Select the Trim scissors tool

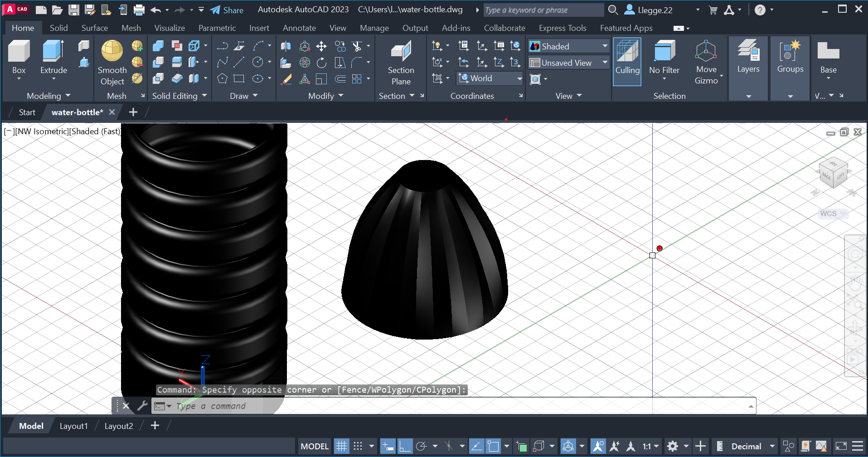pyautogui.click(x=357, y=46)
